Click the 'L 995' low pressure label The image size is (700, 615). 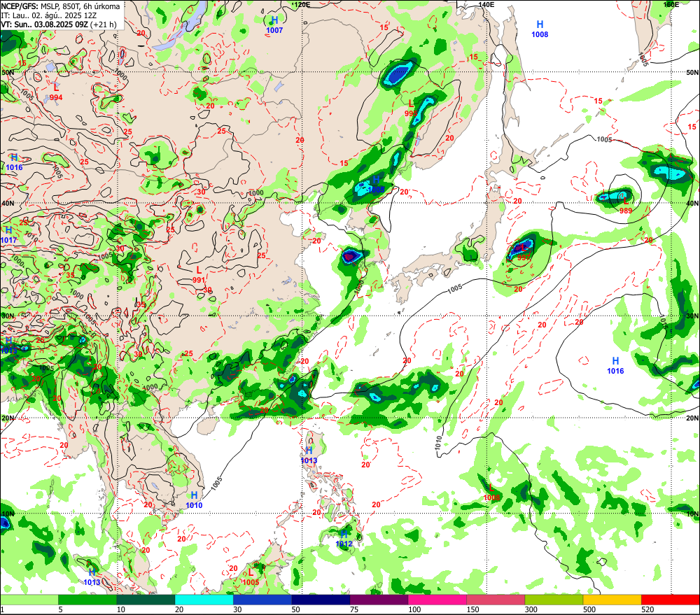click(411, 109)
